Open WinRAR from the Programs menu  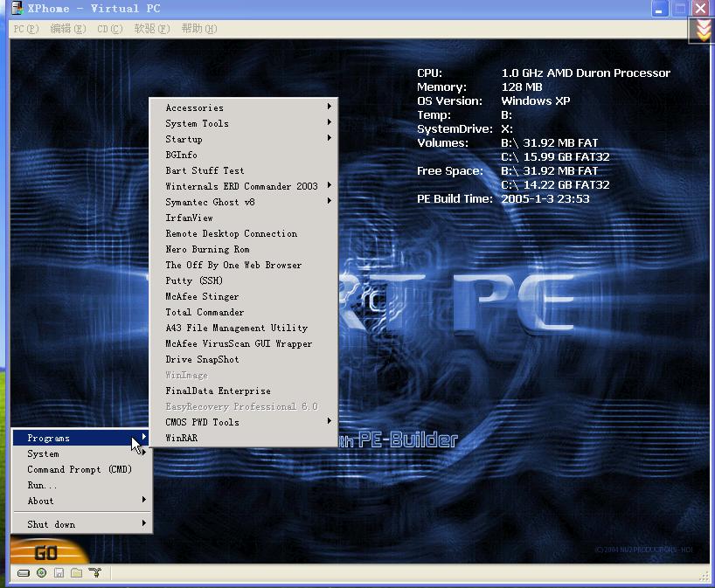tap(244, 438)
